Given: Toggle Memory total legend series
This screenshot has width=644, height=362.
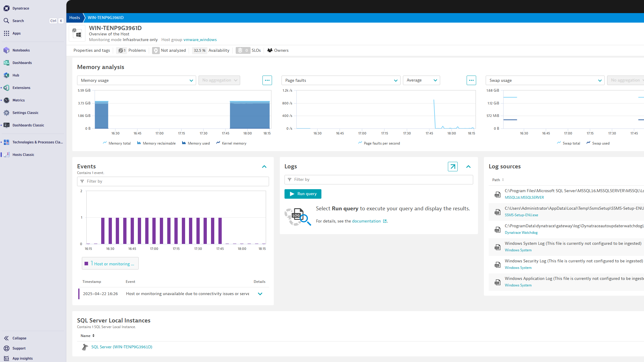Looking at the screenshot, I should (x=117, y=143).
